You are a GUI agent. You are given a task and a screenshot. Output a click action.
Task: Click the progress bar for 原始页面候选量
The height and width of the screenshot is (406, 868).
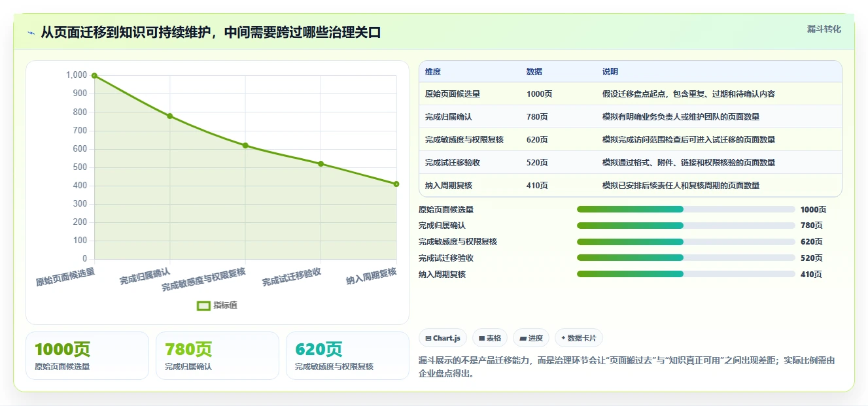point(686,209)
